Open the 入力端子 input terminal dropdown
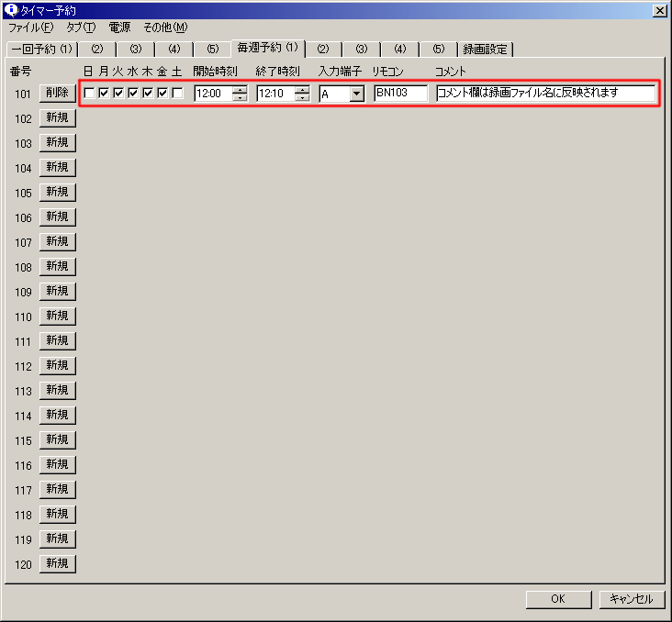 [x=356, y=94]
